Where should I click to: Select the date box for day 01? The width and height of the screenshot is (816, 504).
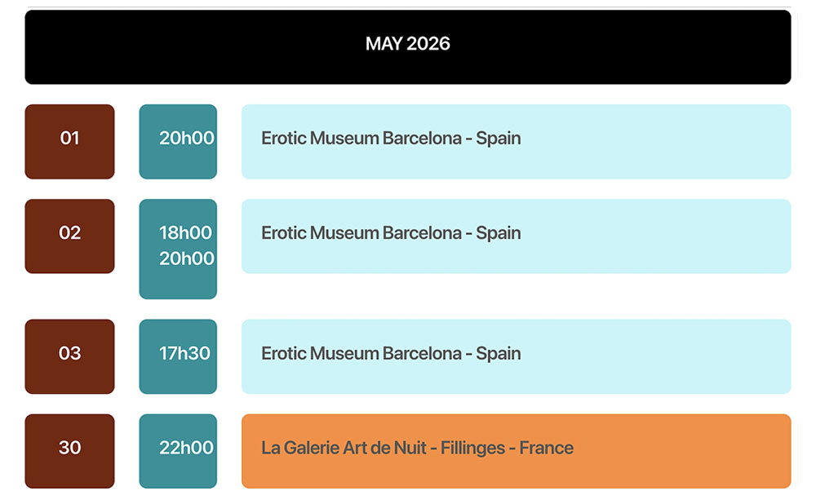pos(69,141)
